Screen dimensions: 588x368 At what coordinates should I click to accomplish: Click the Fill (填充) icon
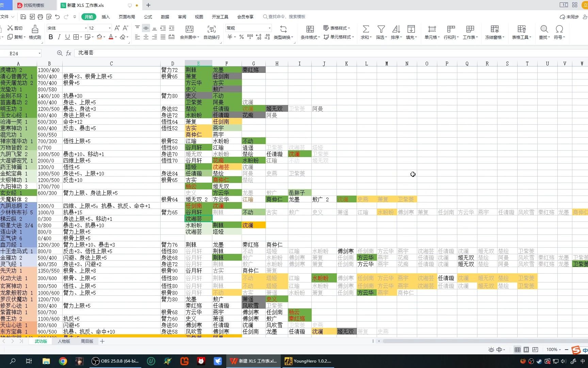click(x=411, y=29)
